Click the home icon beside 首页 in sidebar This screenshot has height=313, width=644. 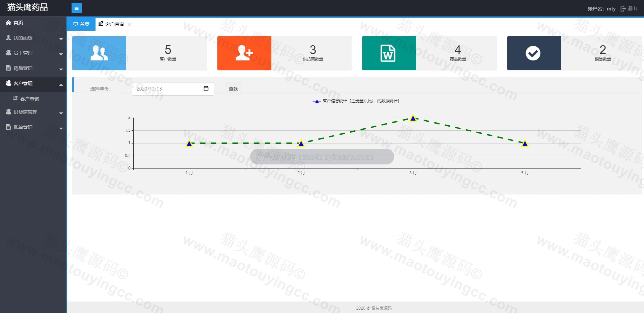[8, 23]
